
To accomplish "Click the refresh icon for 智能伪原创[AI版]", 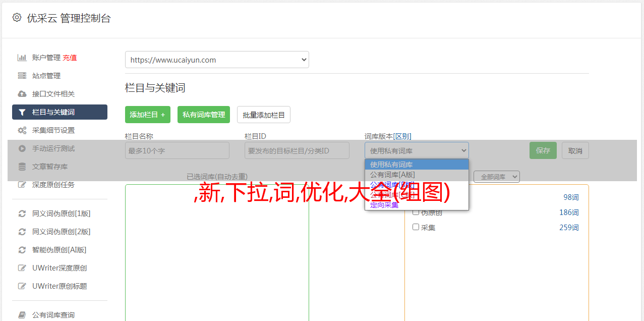I will point(22,250).
